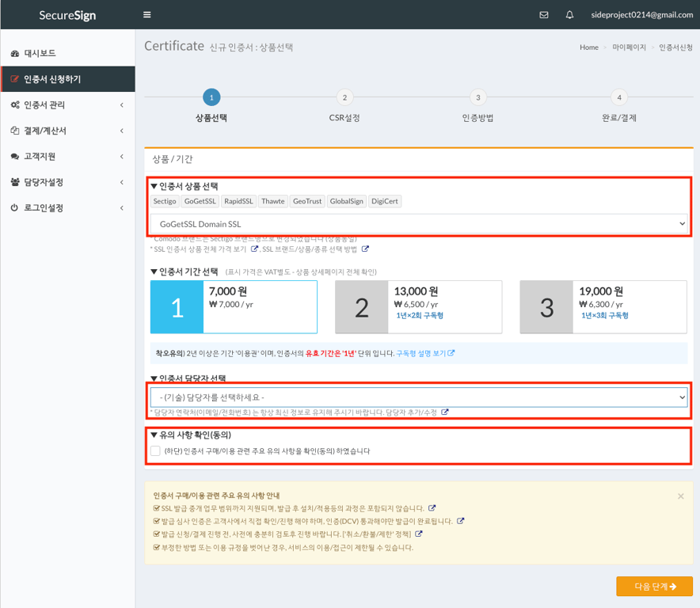Click the 1년×3회 구독형 link
Screen dimensions: 700x608
point(604,316)
